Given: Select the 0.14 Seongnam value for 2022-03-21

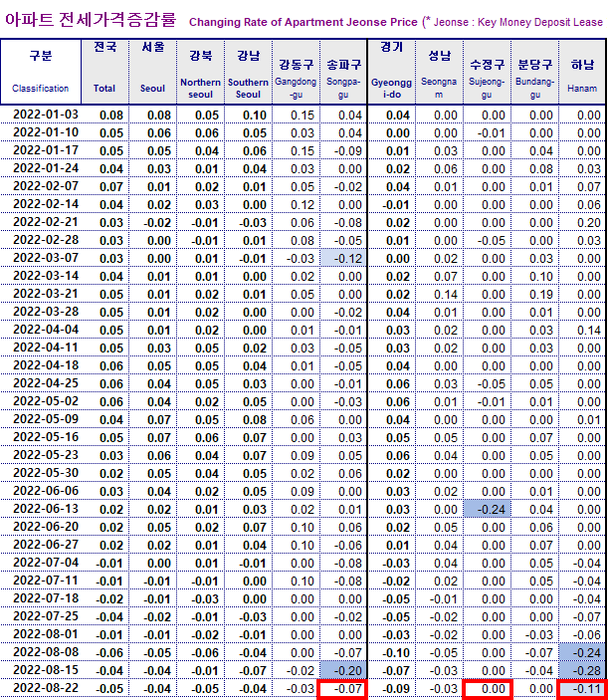Looking at the screenshot, I should click(x=446, y=294).
